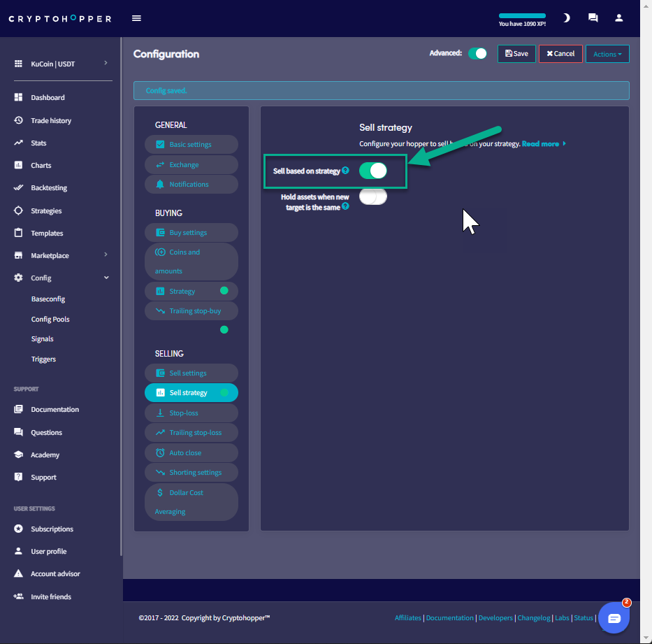Click the Strategies icon in sidebar
This screenshot has width=652, height=644.
[19, 210]
